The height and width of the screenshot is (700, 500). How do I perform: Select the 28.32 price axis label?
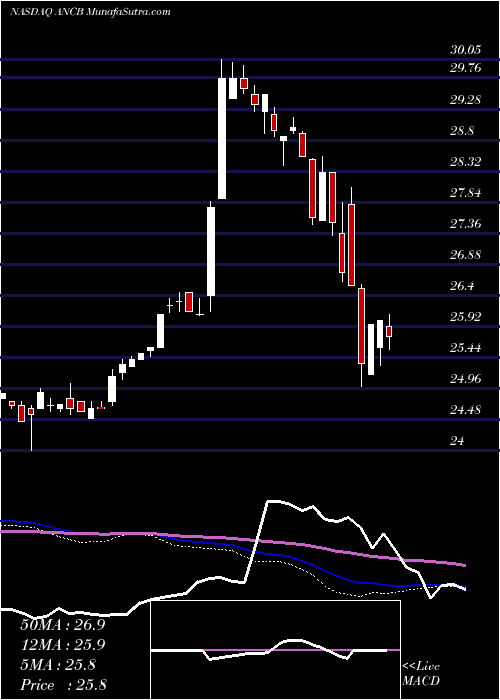click(x=465, y=162)
